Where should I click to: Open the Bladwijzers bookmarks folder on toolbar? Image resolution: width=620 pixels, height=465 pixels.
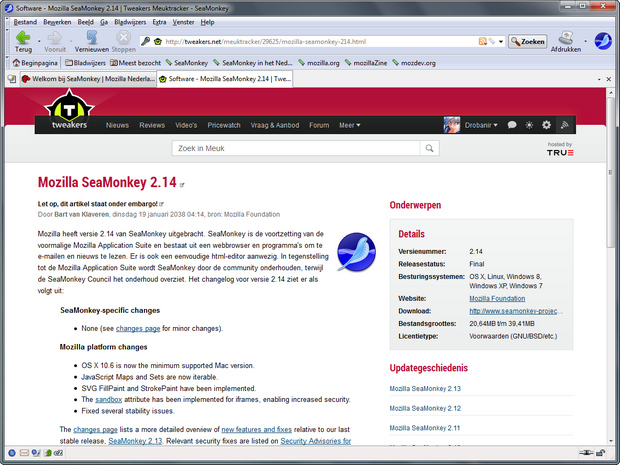(x=85, y=63)
